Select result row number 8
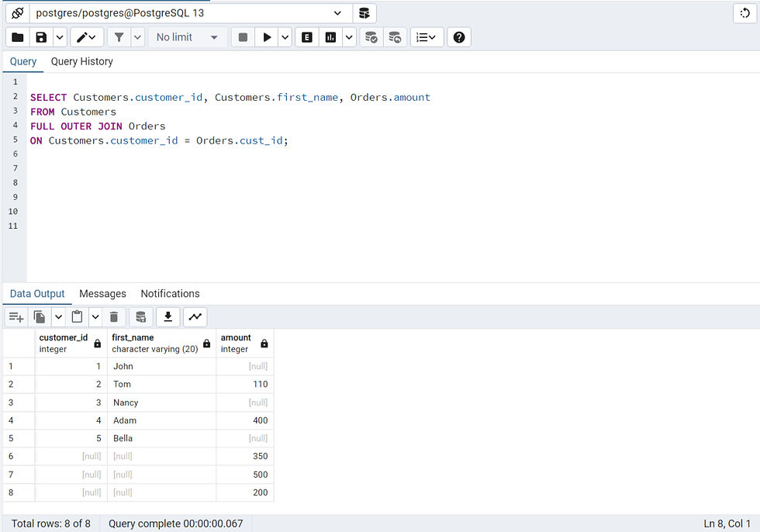The height and width of the screenshot is (532, 760). [19, 492]
